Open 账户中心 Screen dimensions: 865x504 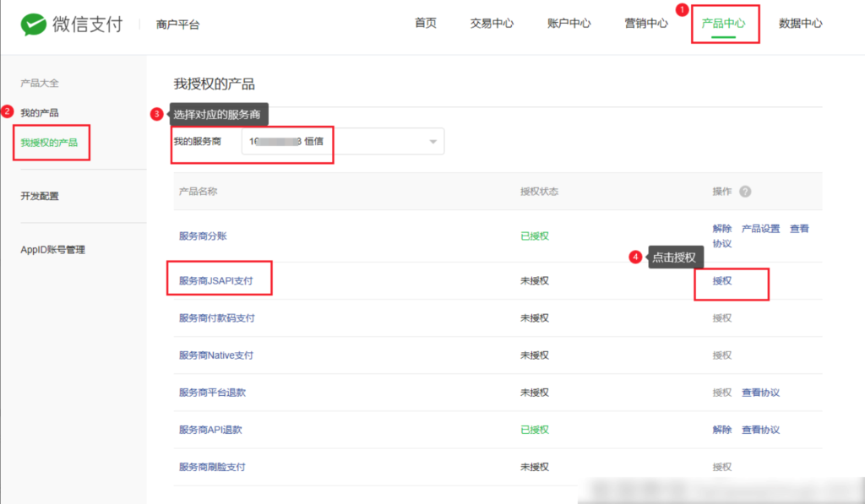[x=568, y=24]
